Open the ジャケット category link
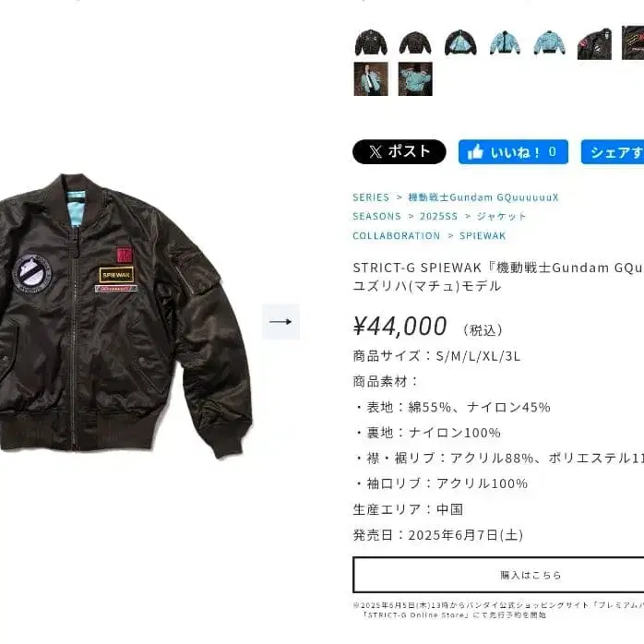This screenshot has width=644, height=644. (x=501, y=216)
